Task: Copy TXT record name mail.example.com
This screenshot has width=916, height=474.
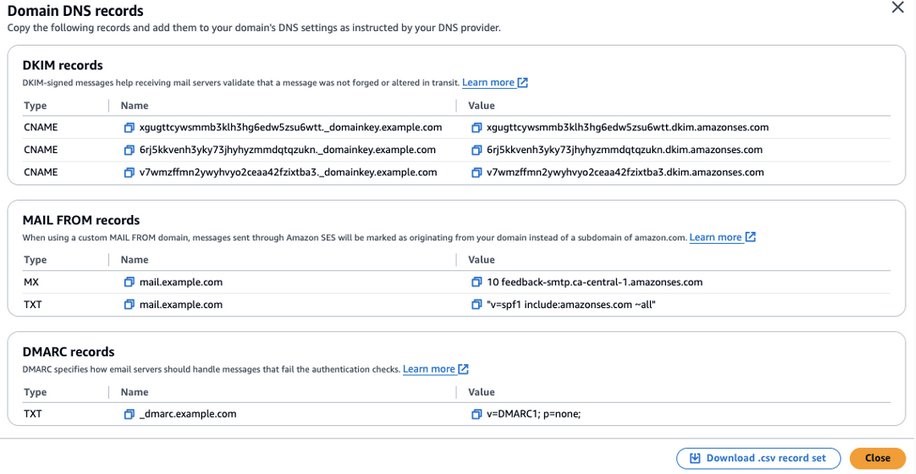Action: point(129,305)
